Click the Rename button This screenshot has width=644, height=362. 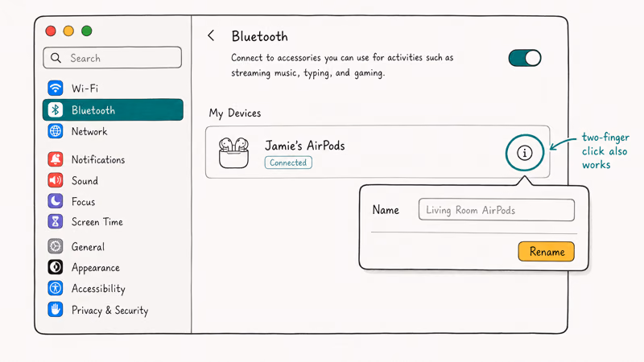point(547,251)
